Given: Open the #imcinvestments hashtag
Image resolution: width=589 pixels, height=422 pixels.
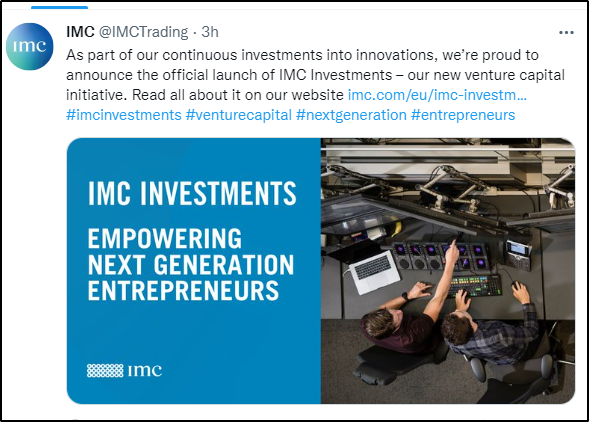Looking at the screenshot, I should 124,115.
